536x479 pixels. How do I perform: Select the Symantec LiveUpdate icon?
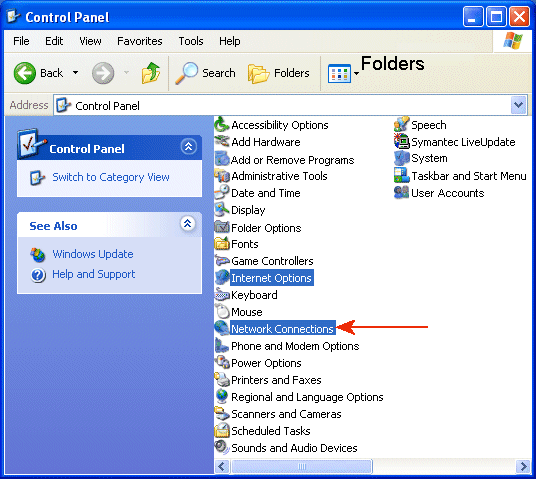[401, 141]
